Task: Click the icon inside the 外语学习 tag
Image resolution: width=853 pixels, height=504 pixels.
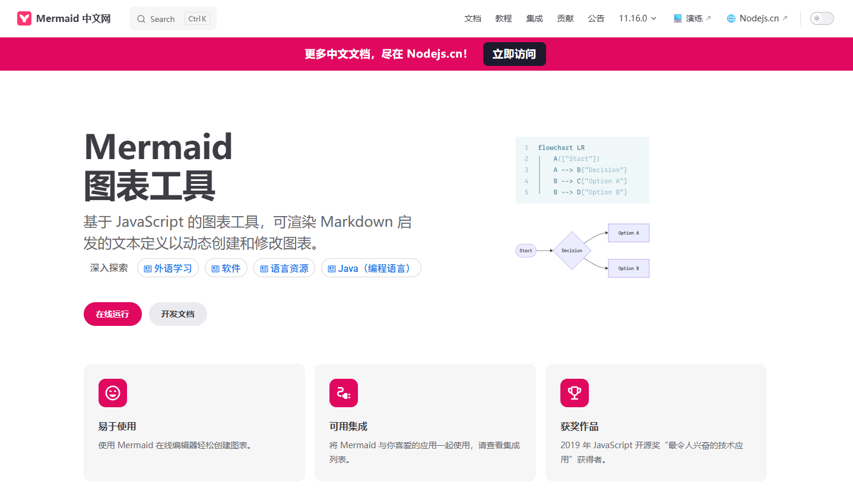Action: pyautogui.click(x=148, y=269)
